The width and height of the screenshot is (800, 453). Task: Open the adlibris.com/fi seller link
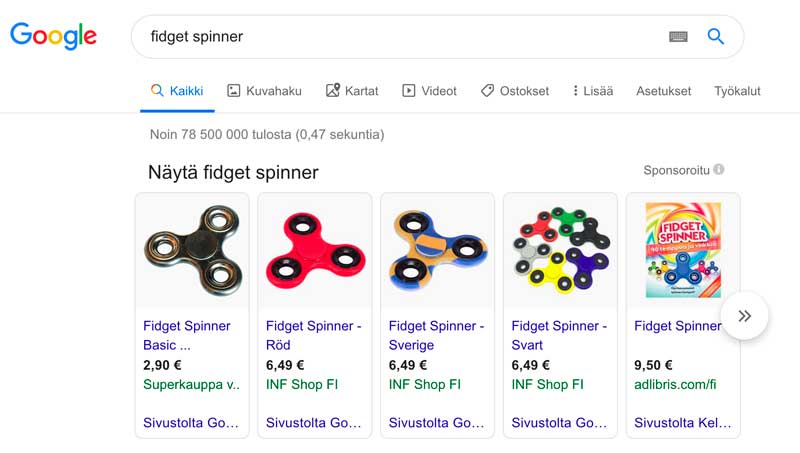[675, 384]
